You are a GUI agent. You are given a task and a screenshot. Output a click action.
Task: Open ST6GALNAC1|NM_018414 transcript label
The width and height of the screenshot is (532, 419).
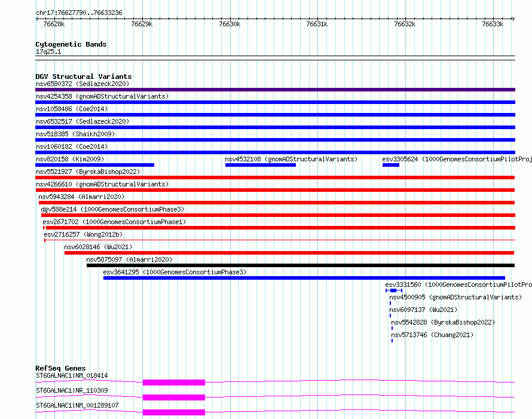[72, 375]
